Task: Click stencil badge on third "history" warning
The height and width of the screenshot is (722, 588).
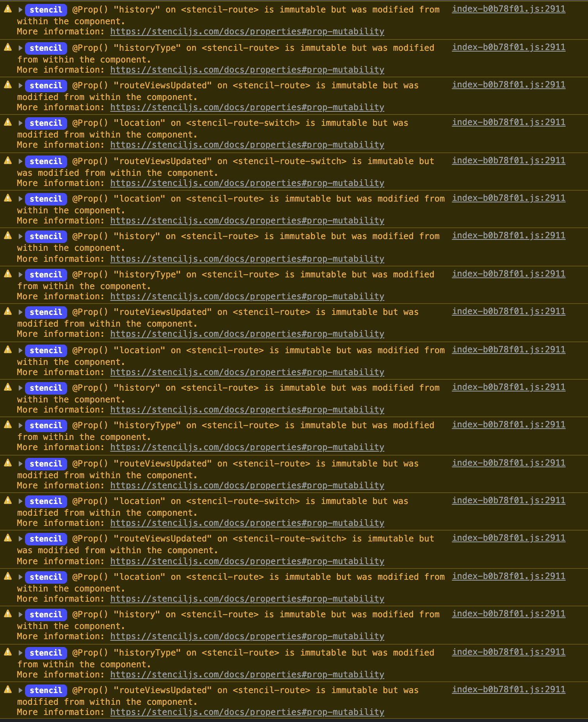Action: [46, 388]
